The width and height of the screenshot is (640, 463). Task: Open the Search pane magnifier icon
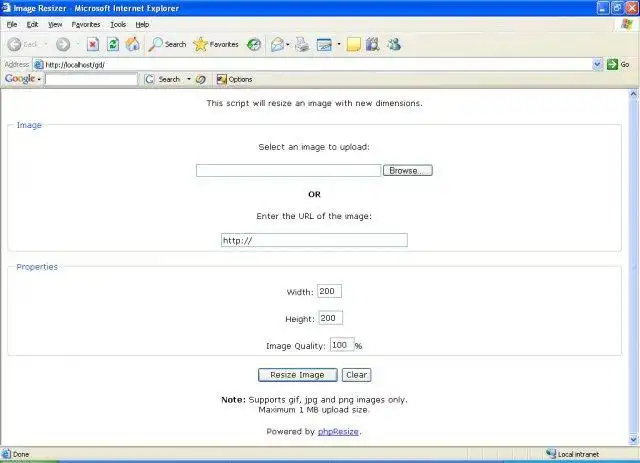[156, 44]
